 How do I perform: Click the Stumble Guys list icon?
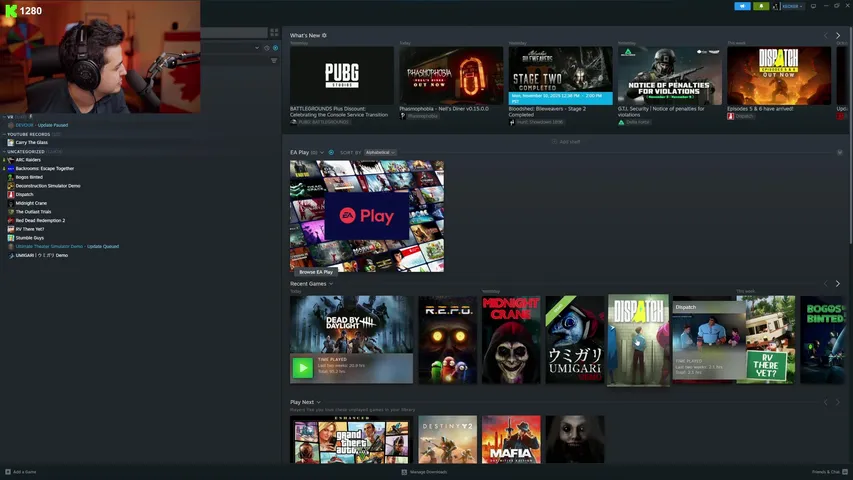click(x=10, y=238)
